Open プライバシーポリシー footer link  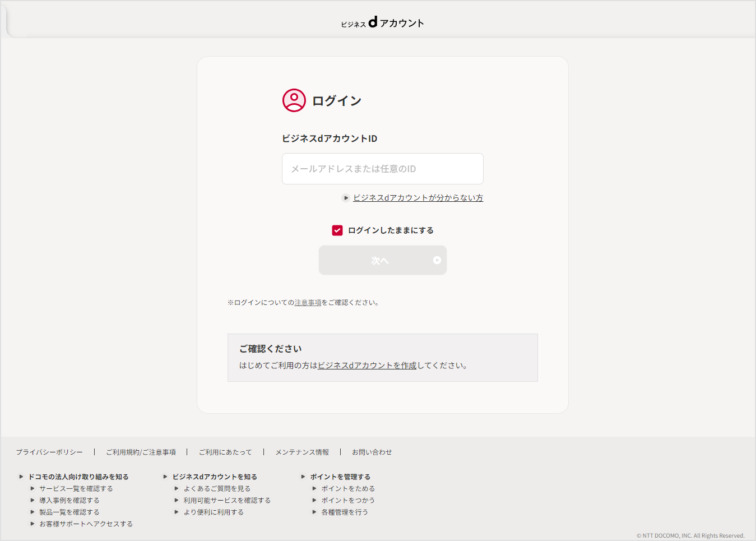(49, 452)
